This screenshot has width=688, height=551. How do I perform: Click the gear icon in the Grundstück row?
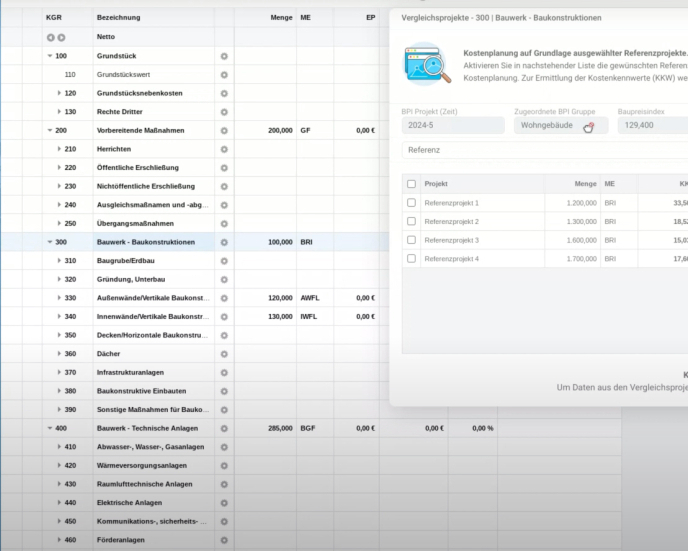pos(224,56)
